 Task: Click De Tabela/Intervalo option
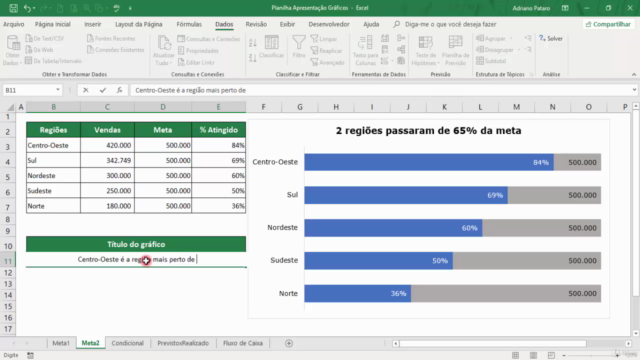click(53, 61)
